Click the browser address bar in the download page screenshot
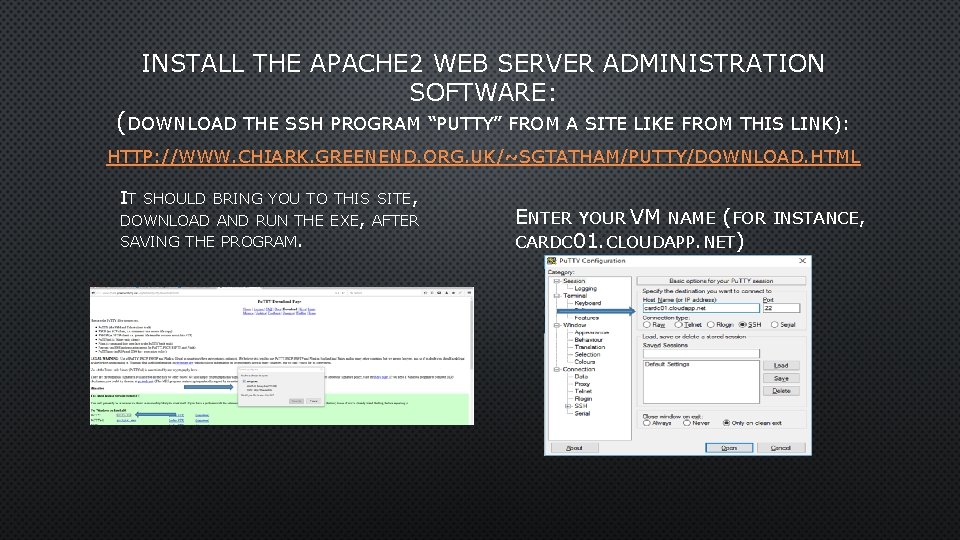This screenshot has height=540, width=960. coord(219,293)
